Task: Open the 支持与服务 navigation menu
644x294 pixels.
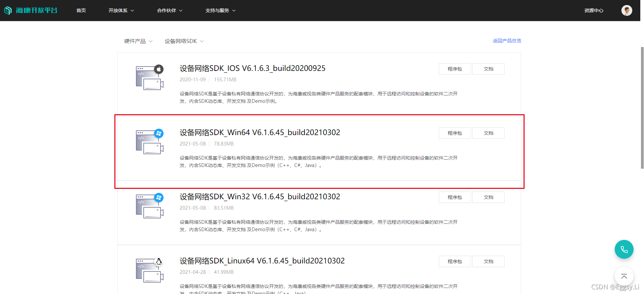Action: click(220, 10)
